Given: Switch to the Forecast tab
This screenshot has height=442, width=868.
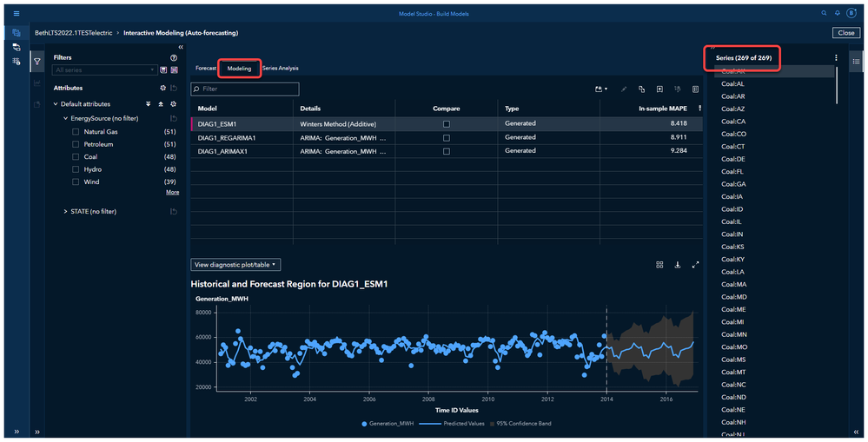Looking at the screenshot, I should [x=205, y=68].
